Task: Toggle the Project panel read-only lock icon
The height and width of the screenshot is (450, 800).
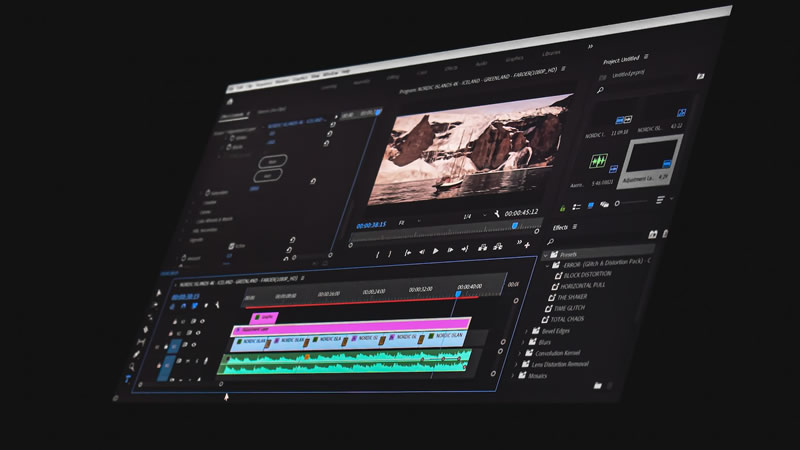Action: (562, 208)
